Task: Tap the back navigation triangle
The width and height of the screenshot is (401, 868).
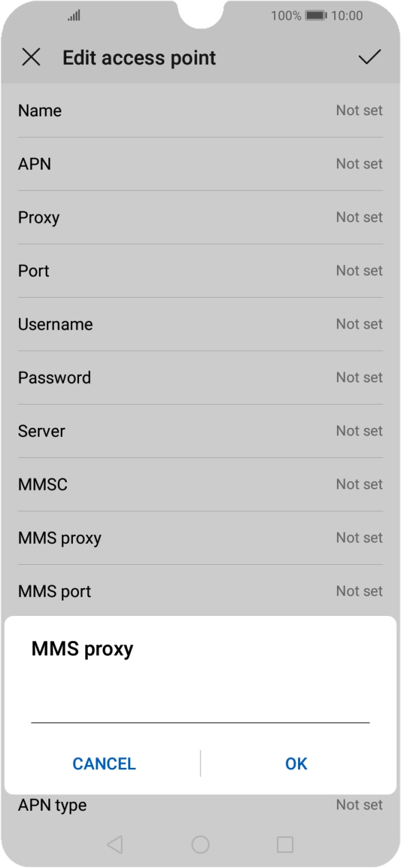Action: [113, 843]
